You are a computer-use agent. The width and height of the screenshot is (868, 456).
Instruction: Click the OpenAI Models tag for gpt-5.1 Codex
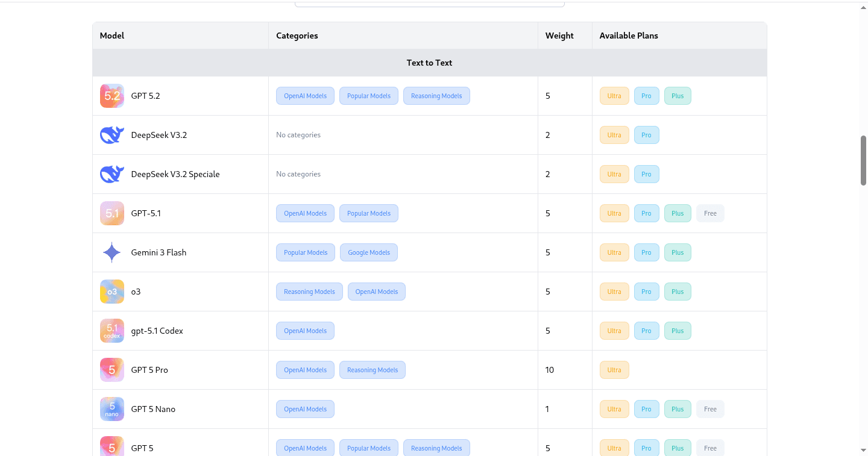[305, 331]
